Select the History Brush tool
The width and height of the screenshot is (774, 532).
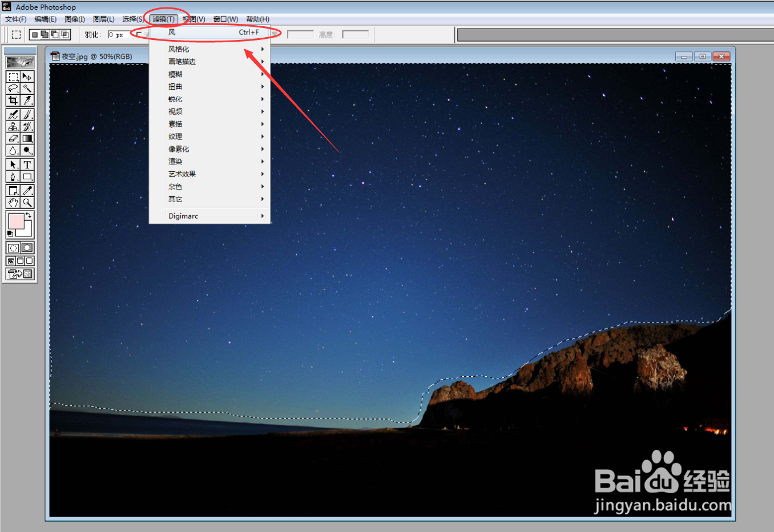click(x=27, y=127)
